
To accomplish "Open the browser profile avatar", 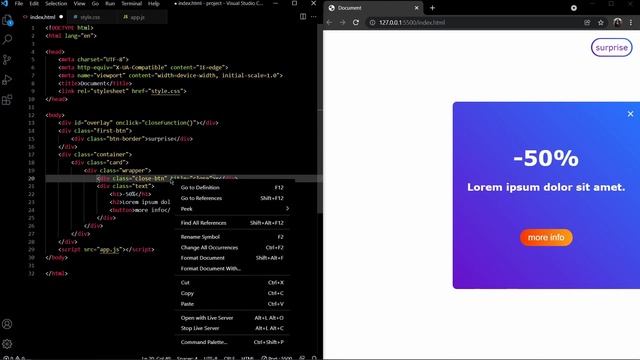I will [x=617, y=22].
